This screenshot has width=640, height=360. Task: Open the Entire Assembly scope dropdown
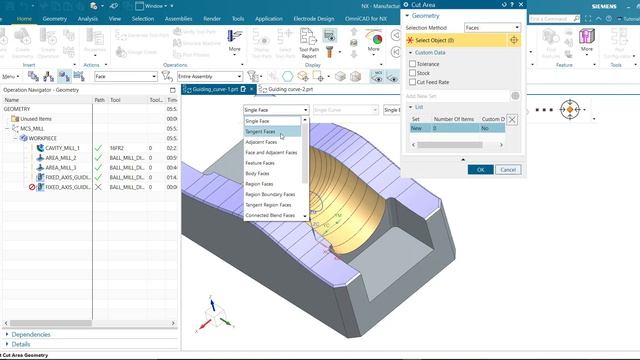(x=210, y=76)
